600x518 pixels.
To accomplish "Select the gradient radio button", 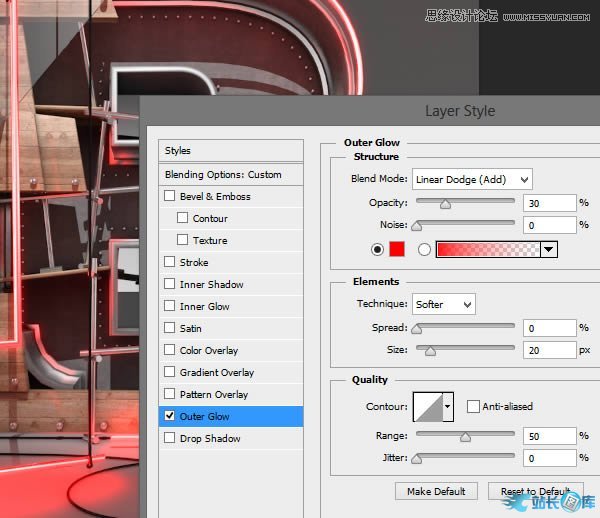I will click(x=424, y=249).
